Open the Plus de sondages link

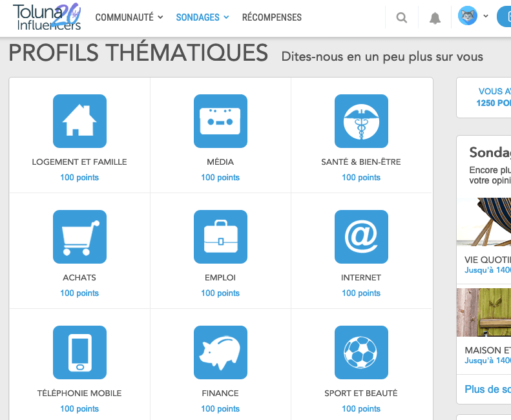tap(487, 390)
